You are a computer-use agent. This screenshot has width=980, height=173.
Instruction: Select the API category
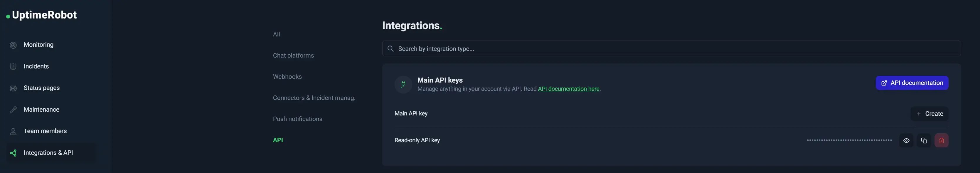click(278, 140)
